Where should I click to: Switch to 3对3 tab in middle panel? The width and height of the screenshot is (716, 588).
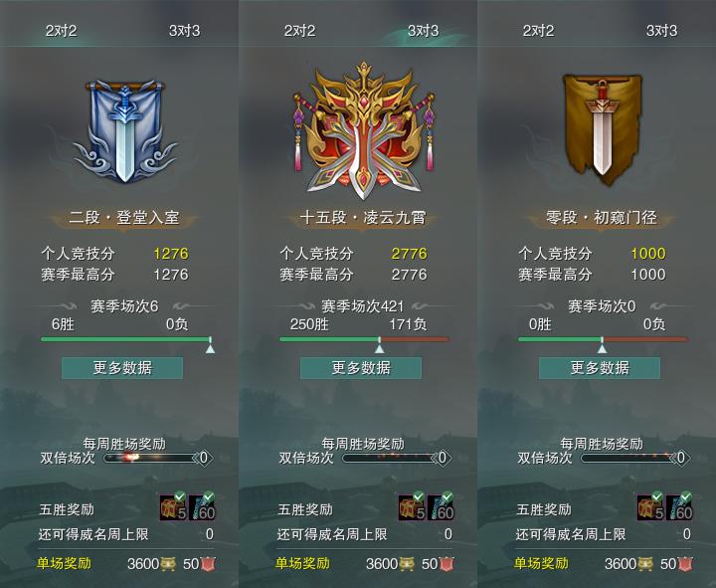423,31
